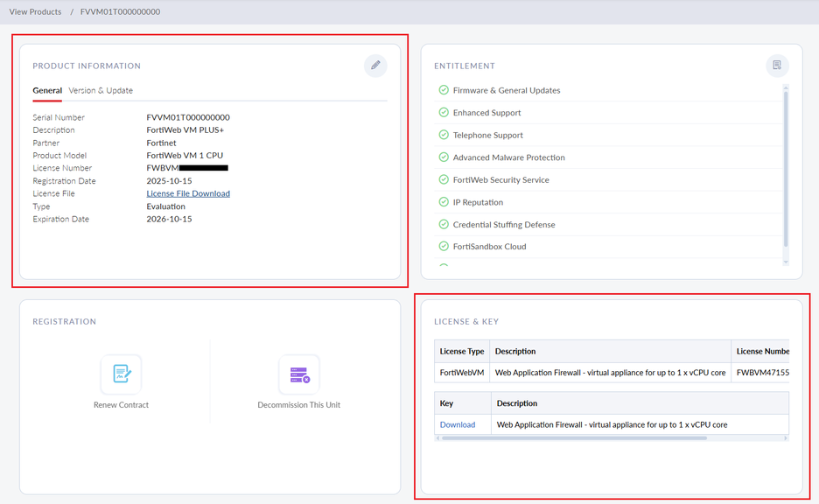The width and height of the screenshot is (819, 504).
Task: Click the FVVM01T000000000 breadcrumb item
Action: pos(120,11)
